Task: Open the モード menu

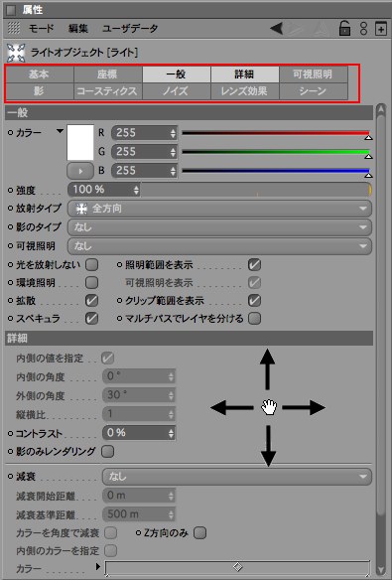Action: click(x=42, y=29)
